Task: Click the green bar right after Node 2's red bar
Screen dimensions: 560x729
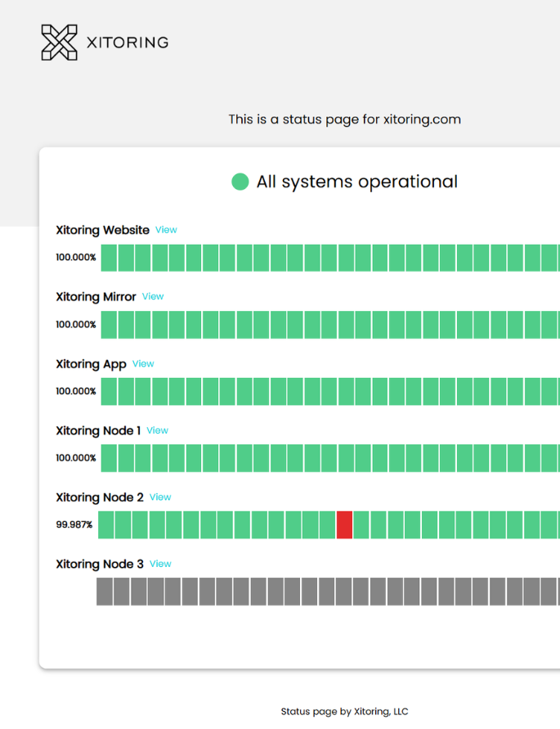Action: coord(361,525)
